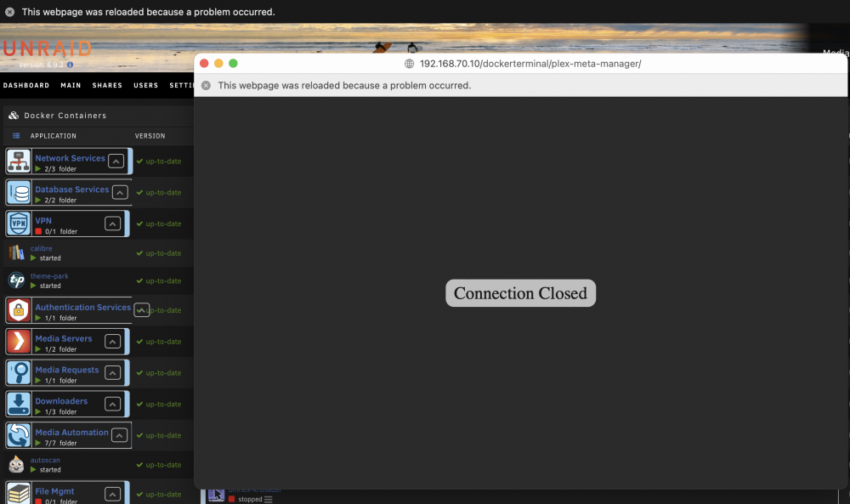This screenshot has width=850, height=504.
Task: Open the Dashboard tab
Action: point(26,86)
